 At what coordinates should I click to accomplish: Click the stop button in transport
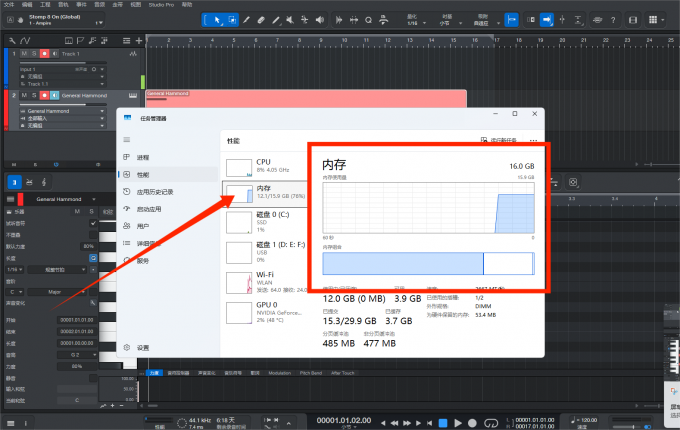pyautogui.click(x=443, y=423)
